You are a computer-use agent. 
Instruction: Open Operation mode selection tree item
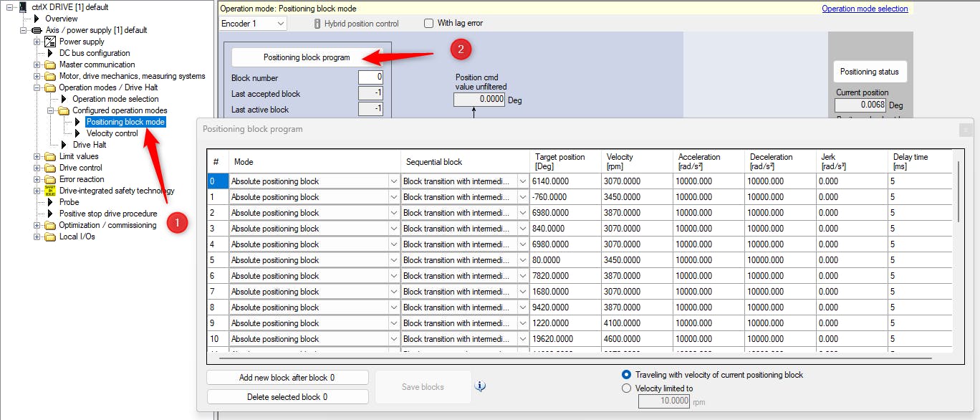pyautogui.click(x=115, y=99)
